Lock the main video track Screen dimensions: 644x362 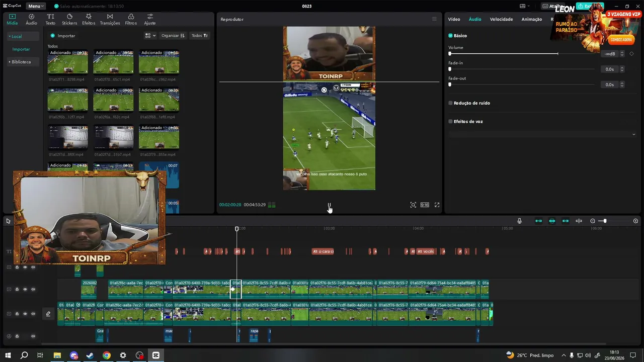pyautogui.click(x=17, y=314)
